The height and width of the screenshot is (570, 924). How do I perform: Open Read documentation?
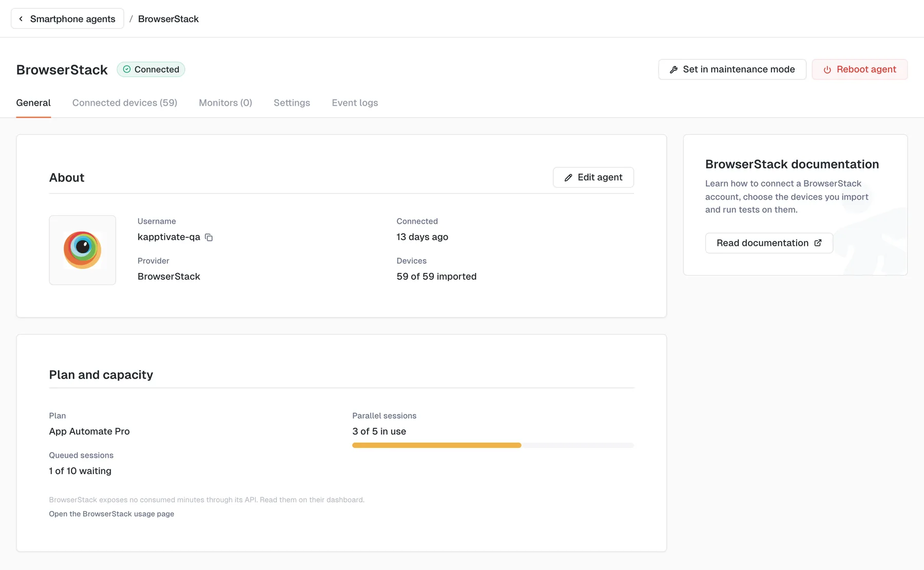[x=769, y=243]
